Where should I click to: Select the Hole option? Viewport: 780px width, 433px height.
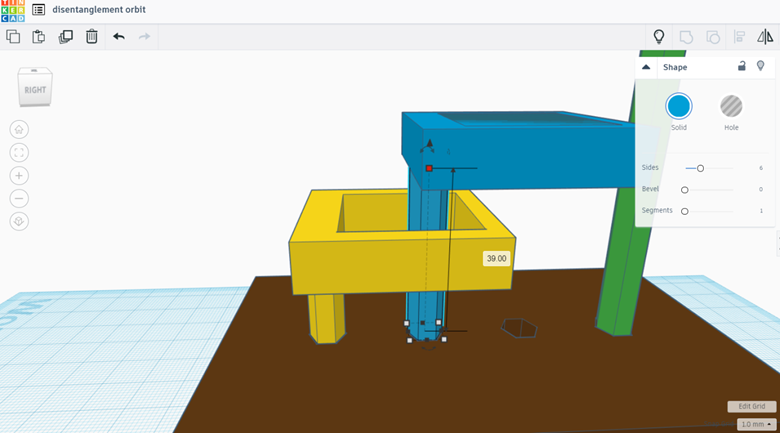tap(731, 106)
